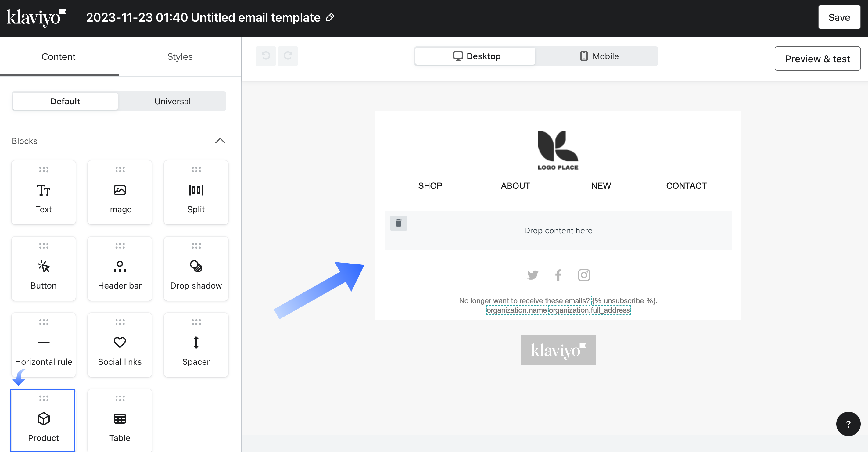
Task: Save the email template
Action: [x=839, y=17]
